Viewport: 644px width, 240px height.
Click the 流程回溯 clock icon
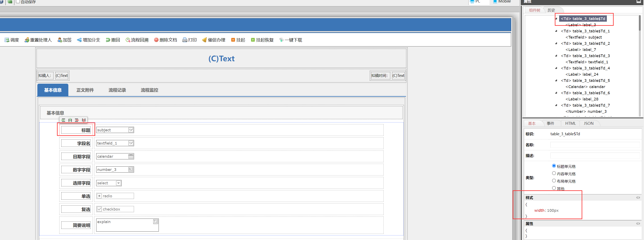[x=128, y=40]
